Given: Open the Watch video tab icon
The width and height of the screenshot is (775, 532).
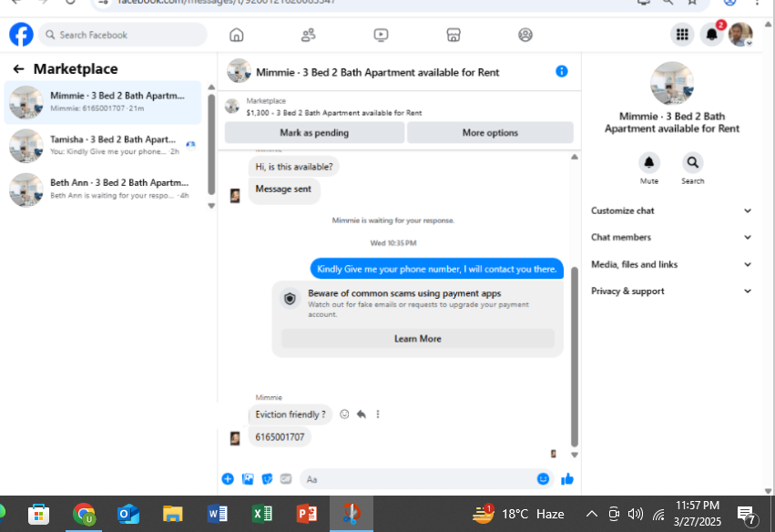Looking at the screenshot, I should pyautogui.click(x=381, y=36).
